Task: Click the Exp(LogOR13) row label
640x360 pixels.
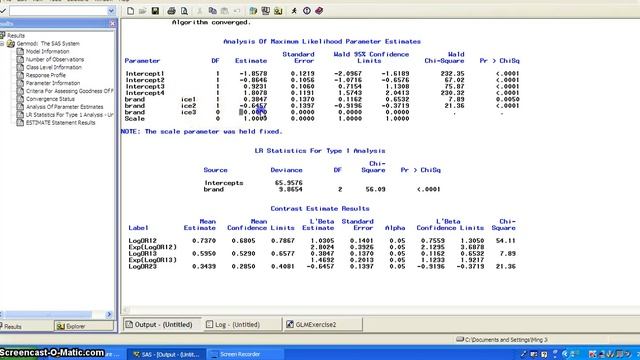Action: pyautogui.click(x=153, y=260)
